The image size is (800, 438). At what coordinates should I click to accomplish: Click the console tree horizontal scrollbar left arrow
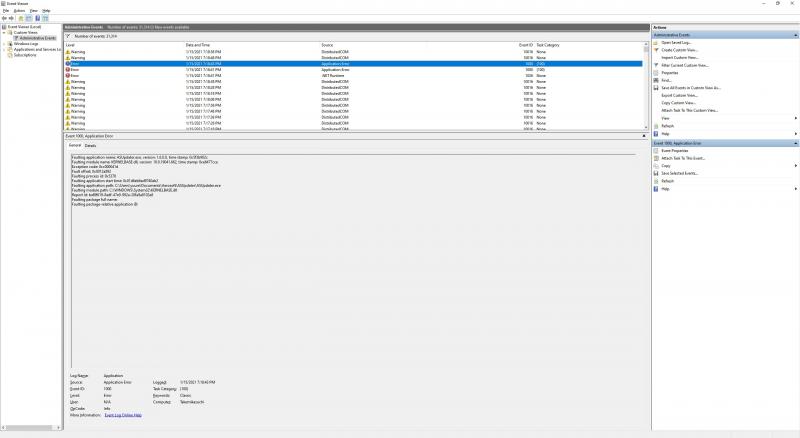coord(4,427)
